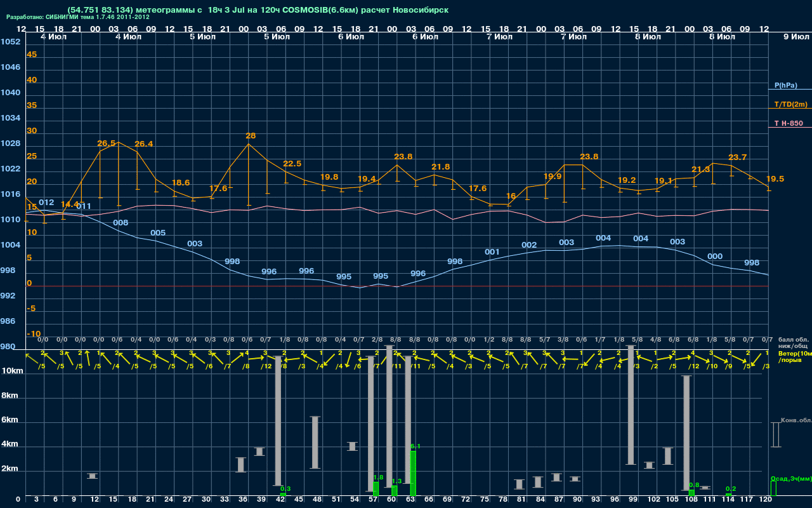Click the 000 pressure value
Viewport: 812px width, 508px height.
(715, 257)
